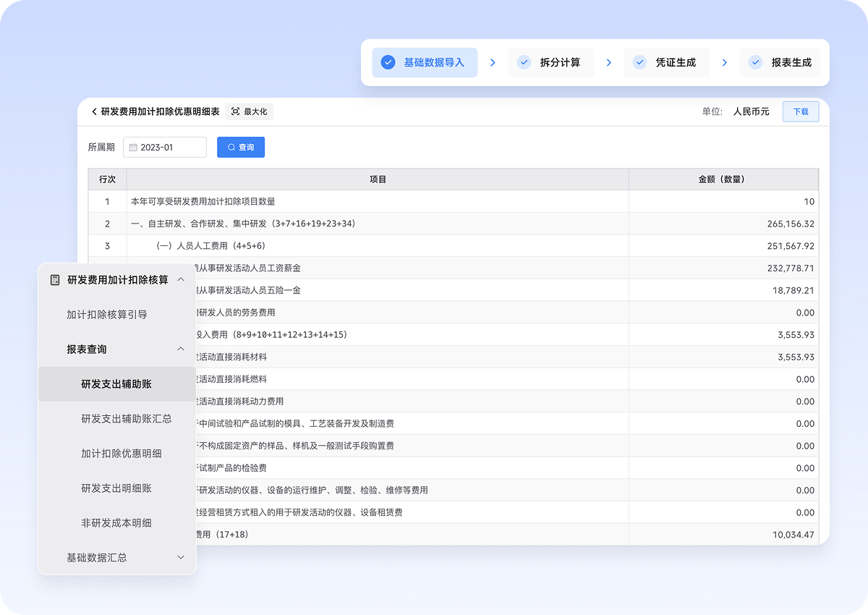Open 加计扣除核算引导 in the sidebar
Viewport: 868px width, 615px height.
tap(107, 315)
